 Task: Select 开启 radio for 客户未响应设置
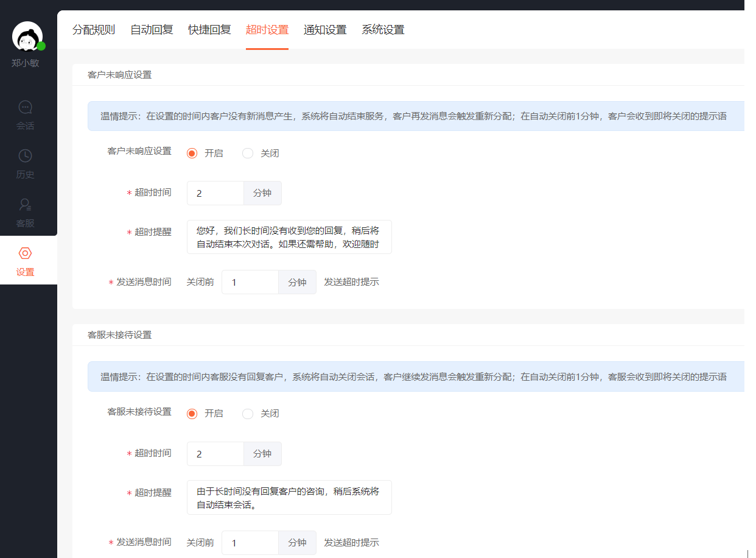click(192, 154)
